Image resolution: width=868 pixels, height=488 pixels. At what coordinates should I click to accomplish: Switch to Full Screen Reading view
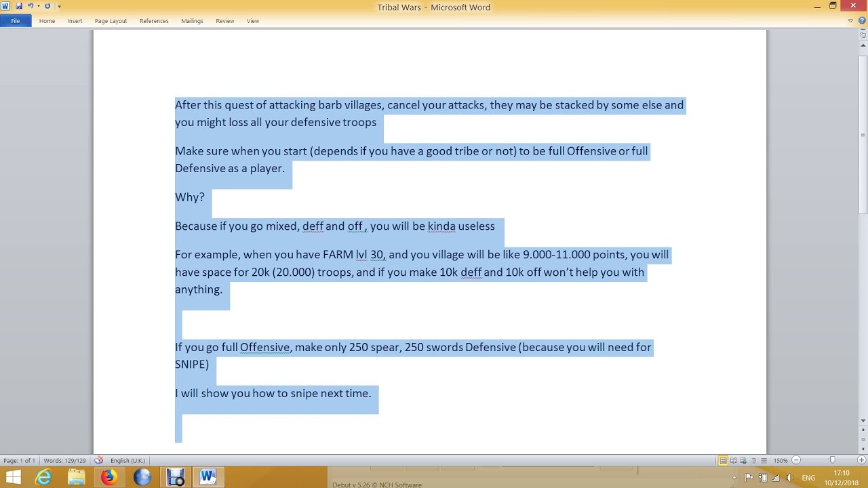[734, 461]
